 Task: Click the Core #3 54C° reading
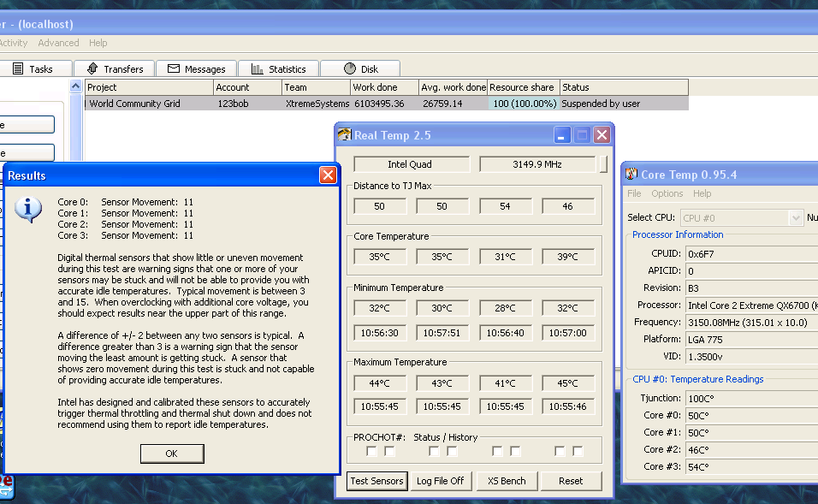click(x=751, y=467)
